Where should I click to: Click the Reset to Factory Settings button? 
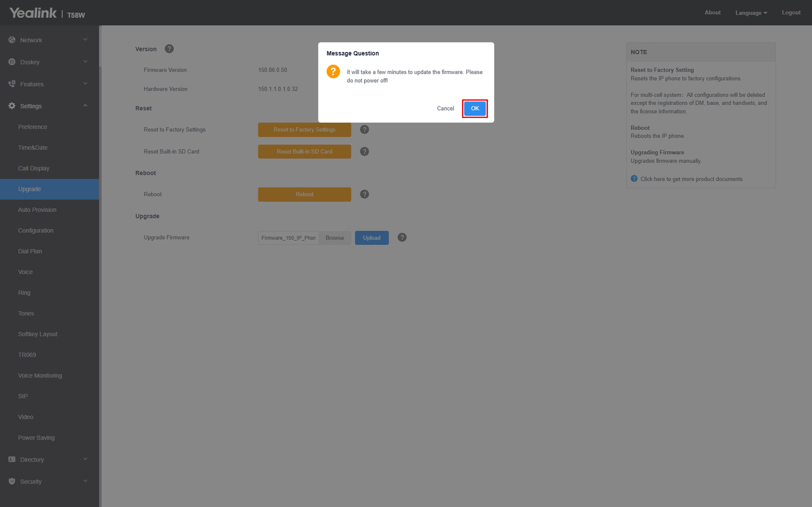[x=304, y=130]
